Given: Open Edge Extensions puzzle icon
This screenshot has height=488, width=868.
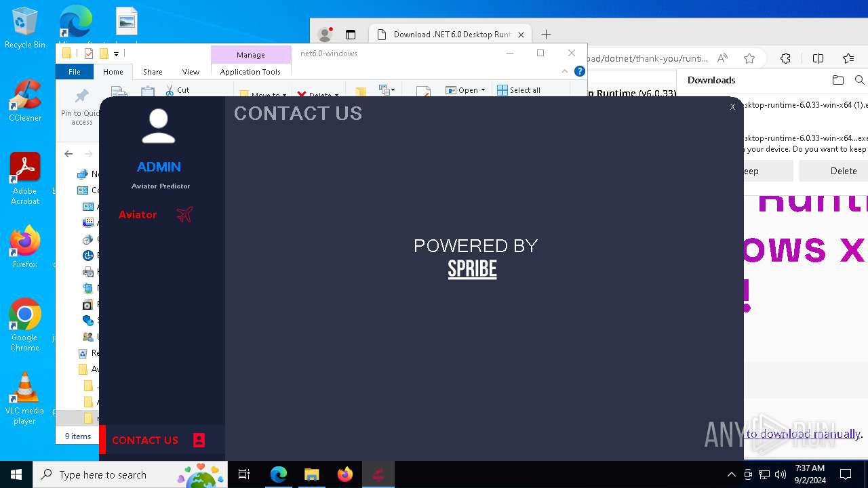Looking at the screenshot, I should pyautogui.click(x=785, y=58).
